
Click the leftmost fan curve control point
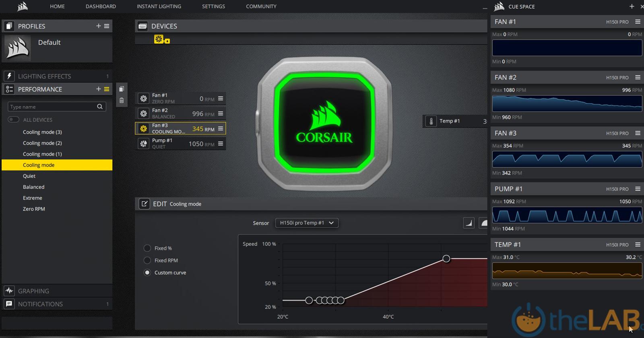click(309, 300)
